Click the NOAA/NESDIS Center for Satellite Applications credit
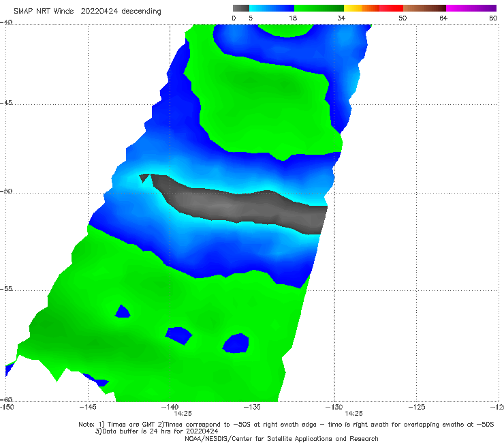Image resolution: width=504 pixels, height=443 pixels. click(281, 438)
